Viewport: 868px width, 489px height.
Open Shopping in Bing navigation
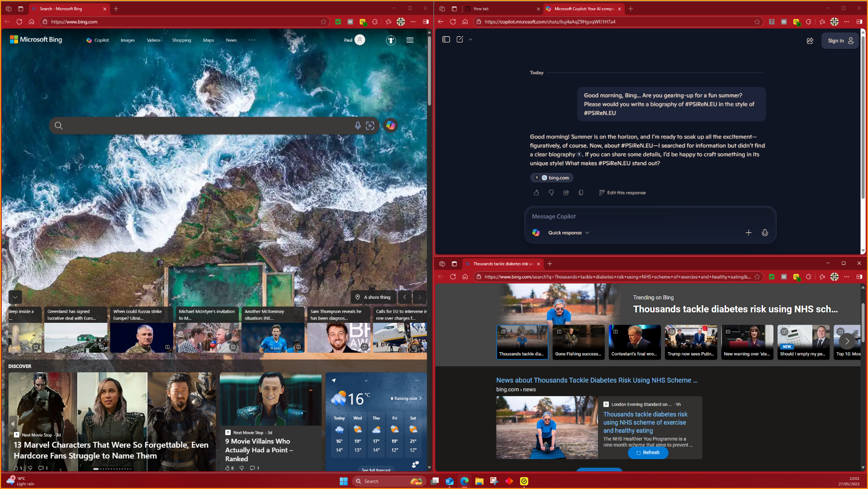(181, 40)
